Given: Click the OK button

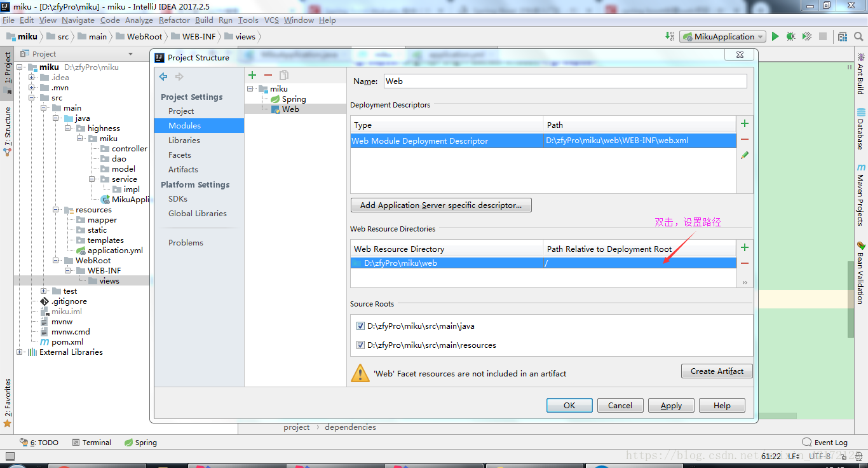Looking at the screenshot, I should (x=569, y=406).
